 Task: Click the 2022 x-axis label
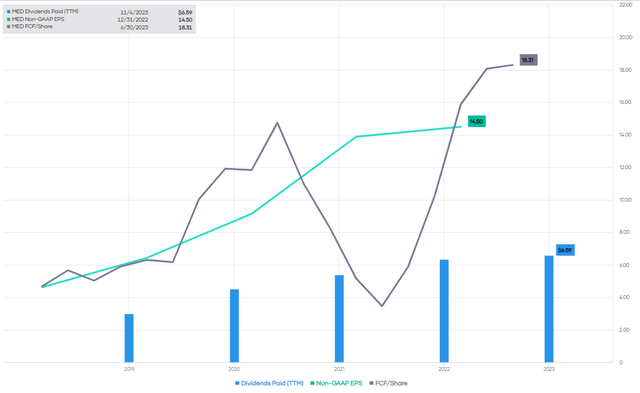444,369
